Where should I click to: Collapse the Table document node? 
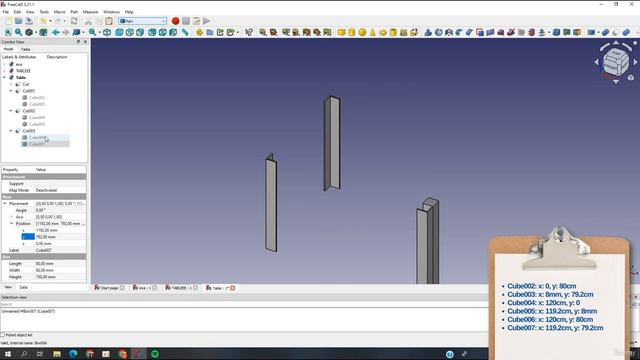(x=4, y=77)
